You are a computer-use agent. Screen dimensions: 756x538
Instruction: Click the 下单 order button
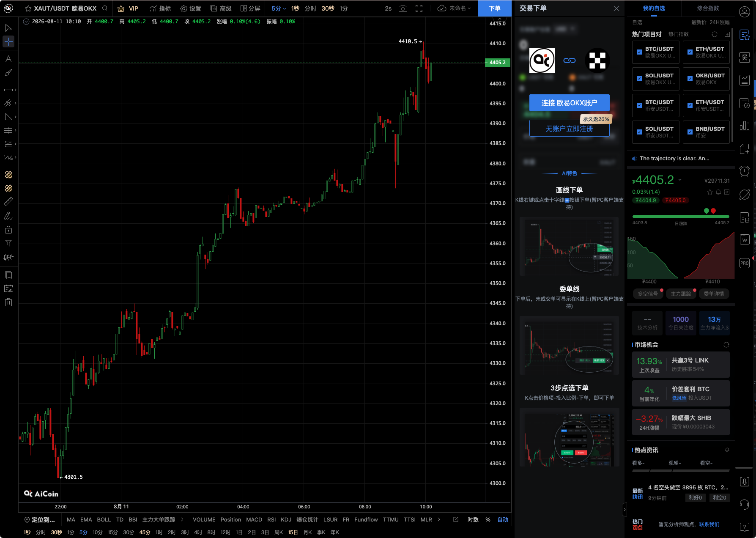(x=495, y=8)
